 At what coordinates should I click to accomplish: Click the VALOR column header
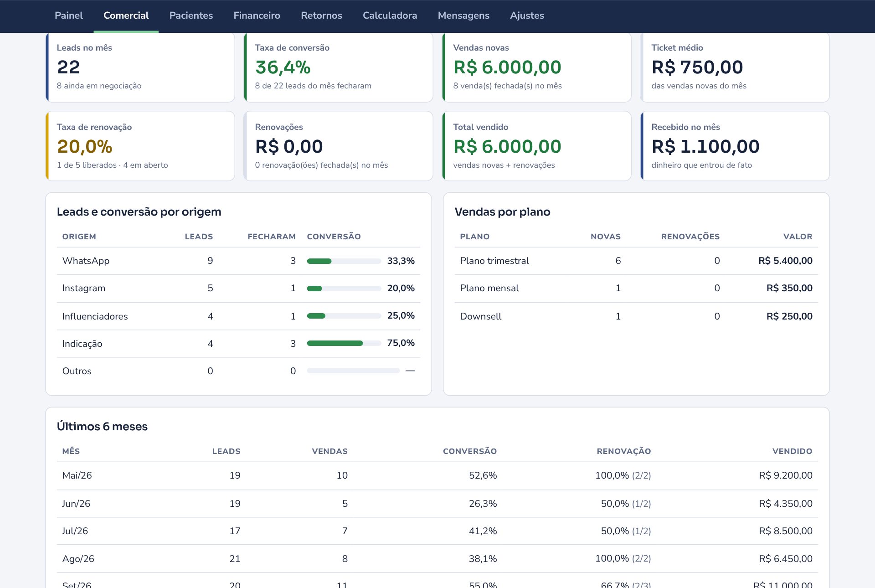[798, 237]
